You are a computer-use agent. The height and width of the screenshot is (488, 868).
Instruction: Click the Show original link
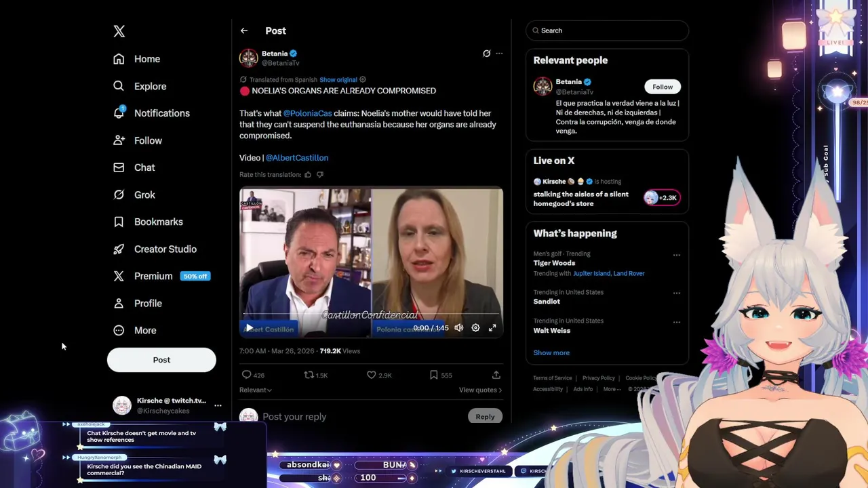(x=338, y=80)
